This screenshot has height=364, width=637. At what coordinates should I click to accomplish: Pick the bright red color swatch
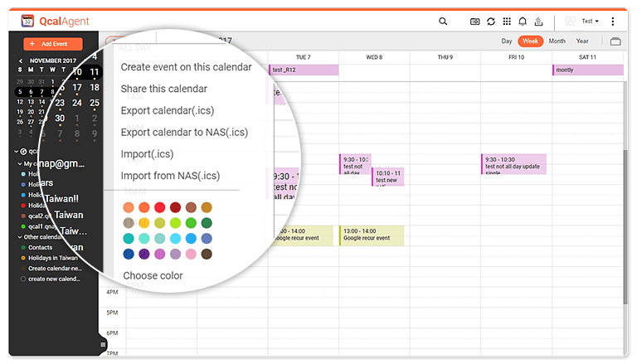(x=159, y=207)
